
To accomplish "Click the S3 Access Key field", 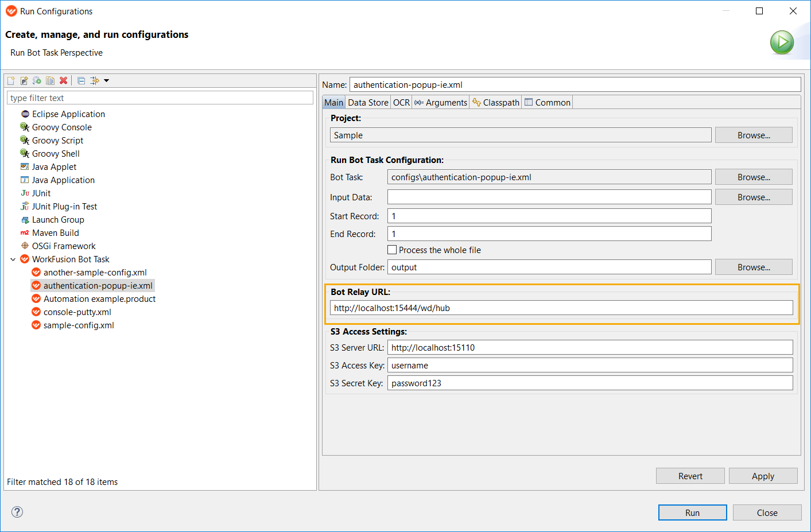I will tap(590, 366).
